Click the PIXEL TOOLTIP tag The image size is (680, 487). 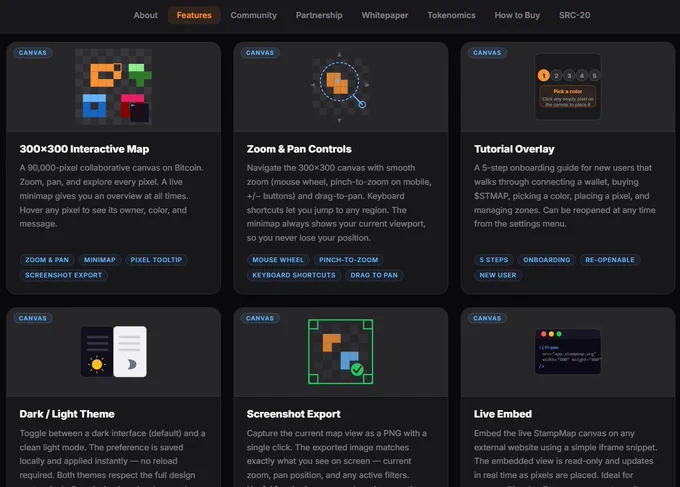coord(156,260)
